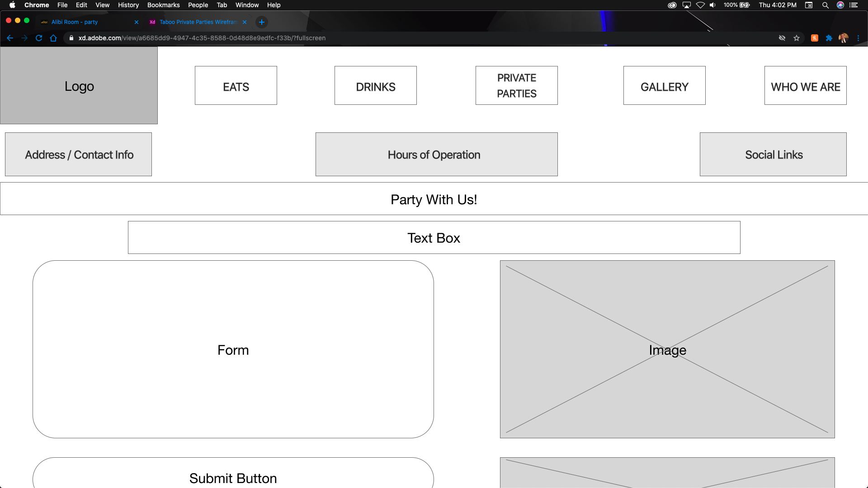Click the Chrome profile avatar
The height and width of the screenshot is (488, 868).
click(843, 38)
